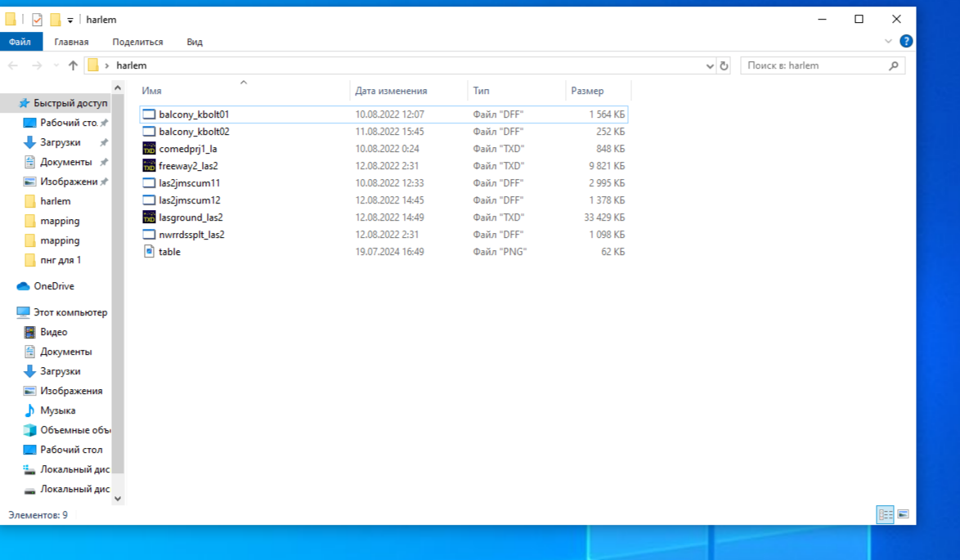Switch to details list view
The width and height of the screenshot is (960, 560).
tap(885, 514)
